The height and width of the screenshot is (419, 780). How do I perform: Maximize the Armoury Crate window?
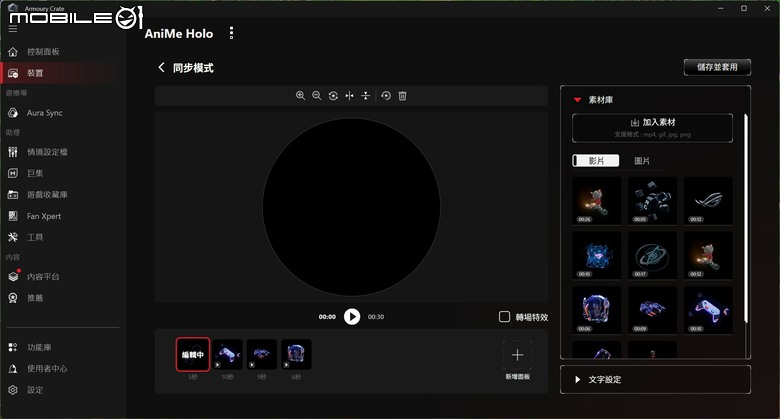[744, 8]
